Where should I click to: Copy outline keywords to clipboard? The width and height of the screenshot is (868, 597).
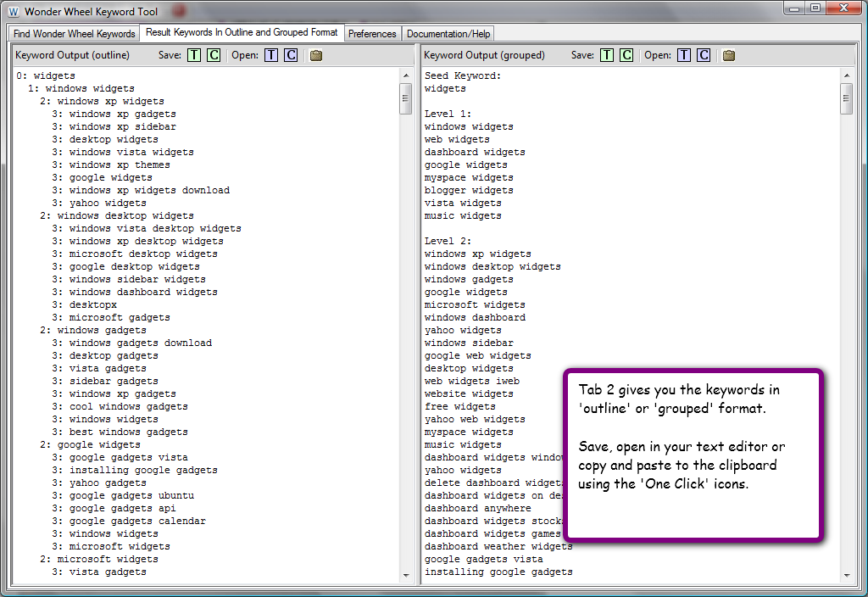[x=316, y=55]
